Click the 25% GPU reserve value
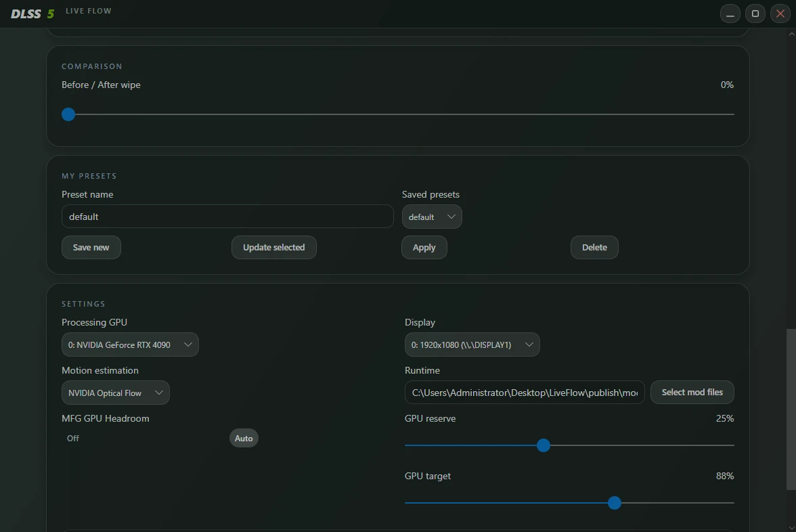 [725, 418]
